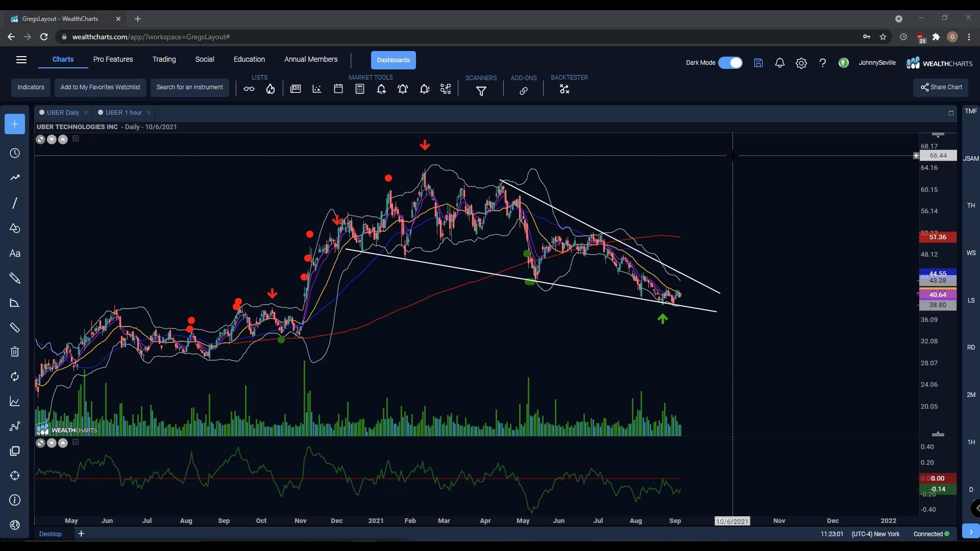Viewport: 980px width, 551px height.
Task: Switch to the UBER Daily chart tab
Action: pos(63,113)
